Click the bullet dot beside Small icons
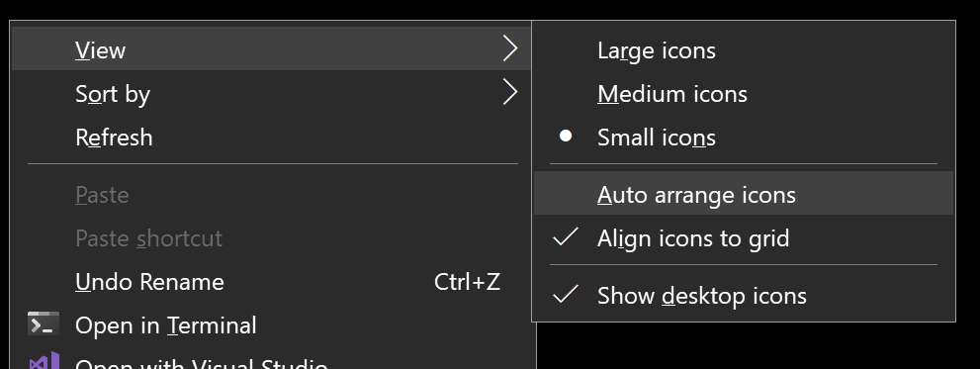This screenshot has height=369, width=980. (566, 136)
